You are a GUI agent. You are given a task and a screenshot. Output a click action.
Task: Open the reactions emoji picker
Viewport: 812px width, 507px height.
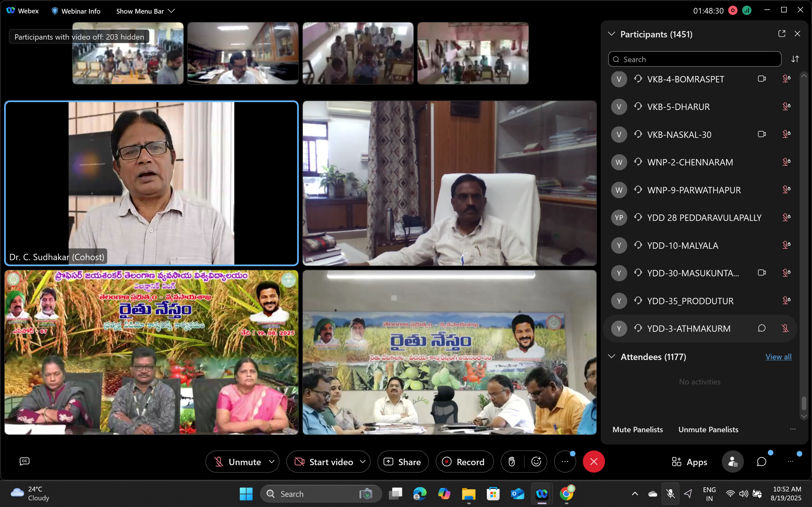536,462
